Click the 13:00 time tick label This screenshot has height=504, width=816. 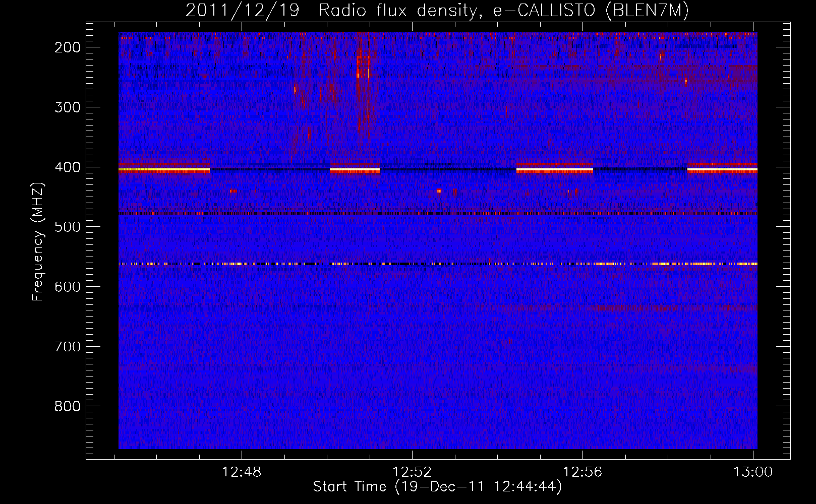pos(753,472)
